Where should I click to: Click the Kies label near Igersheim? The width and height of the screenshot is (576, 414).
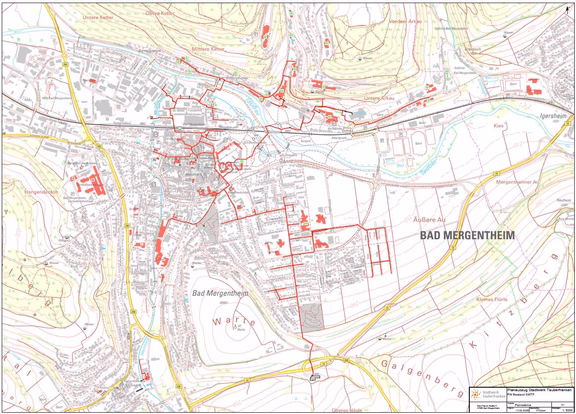[x=498, y=126]
